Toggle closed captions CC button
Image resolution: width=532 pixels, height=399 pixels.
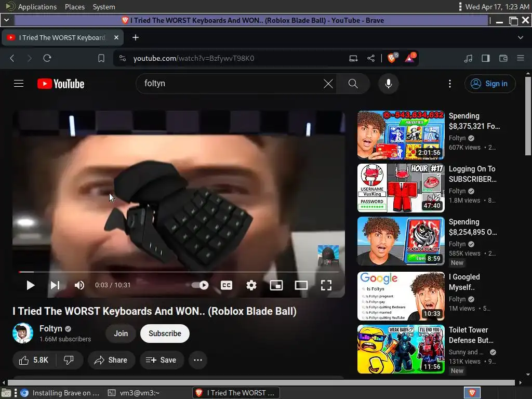click(227, 285)
